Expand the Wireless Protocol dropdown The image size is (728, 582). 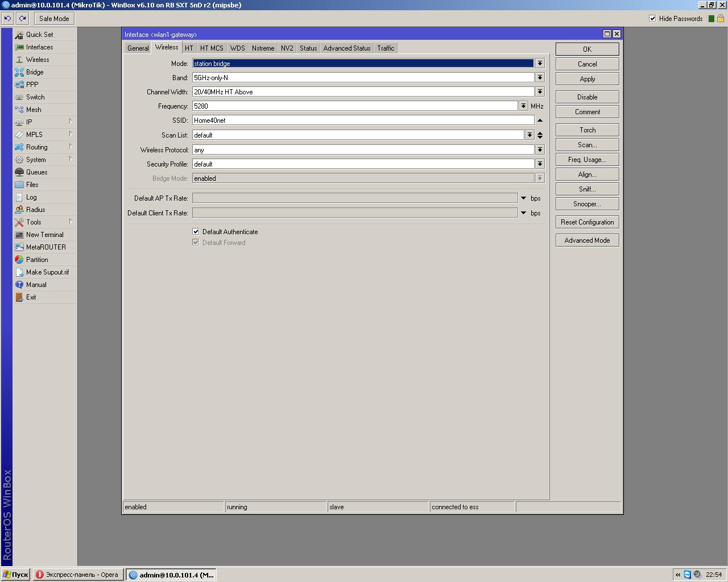pos(540,150)
